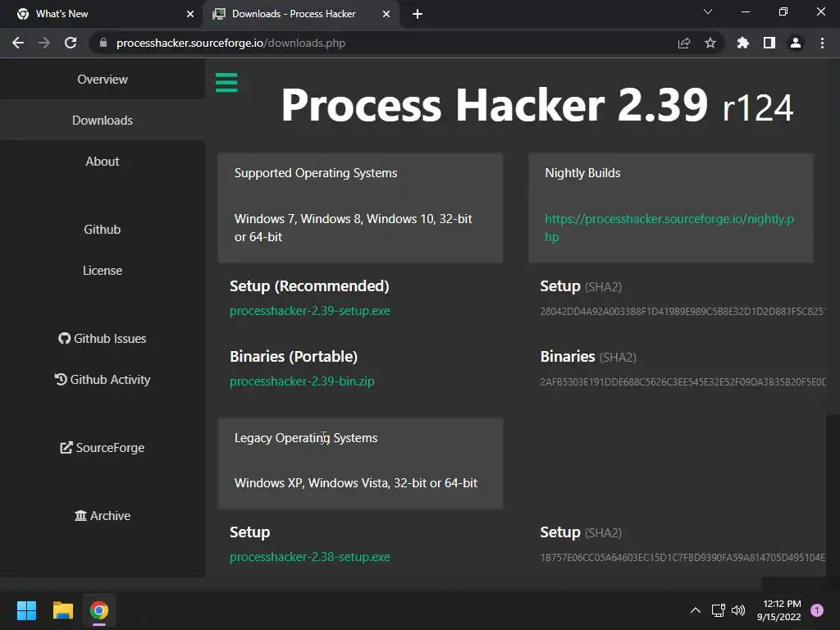Click the Chrome icon in the taskbar

click(99, 610)
